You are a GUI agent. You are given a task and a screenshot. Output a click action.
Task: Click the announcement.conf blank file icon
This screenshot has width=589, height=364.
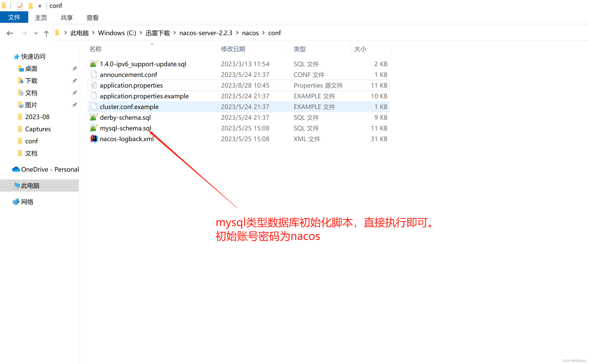click(x=94, y=74)
